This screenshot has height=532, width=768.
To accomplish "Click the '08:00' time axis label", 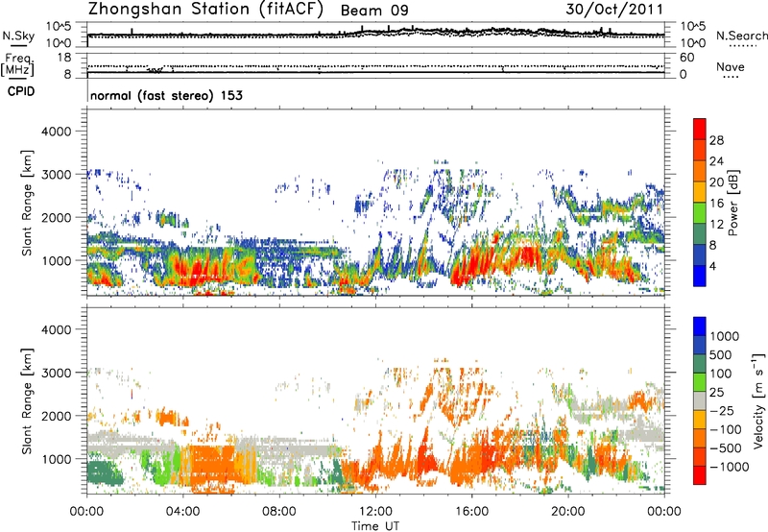I will pyautogui.click(x=279, y=511).
